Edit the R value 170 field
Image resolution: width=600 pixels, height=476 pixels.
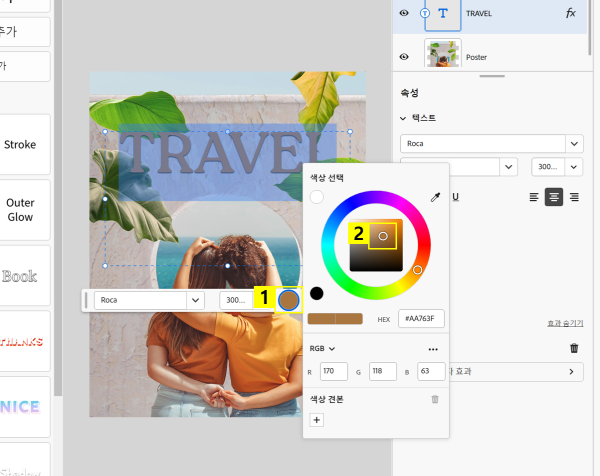334,371
